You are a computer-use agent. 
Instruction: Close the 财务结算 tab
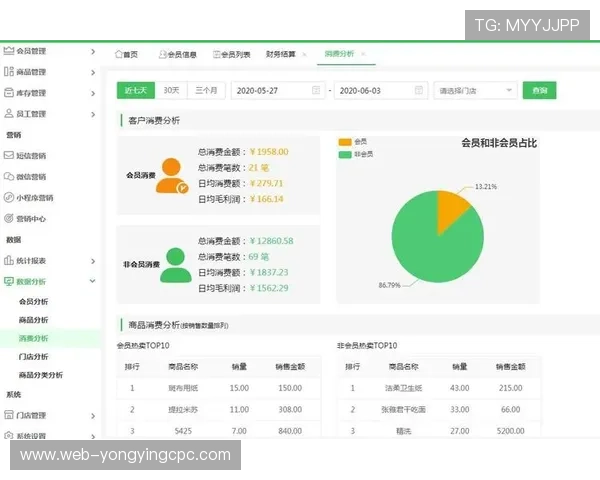click(x=305, y=54)
